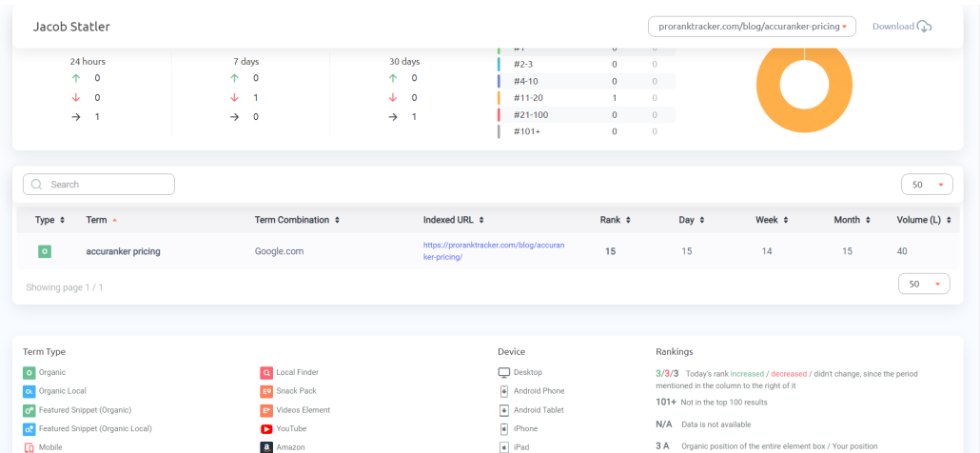Select the 'accuranker pricing' term
The width and height of the screenshot is (980, 453).
[123, 251]
